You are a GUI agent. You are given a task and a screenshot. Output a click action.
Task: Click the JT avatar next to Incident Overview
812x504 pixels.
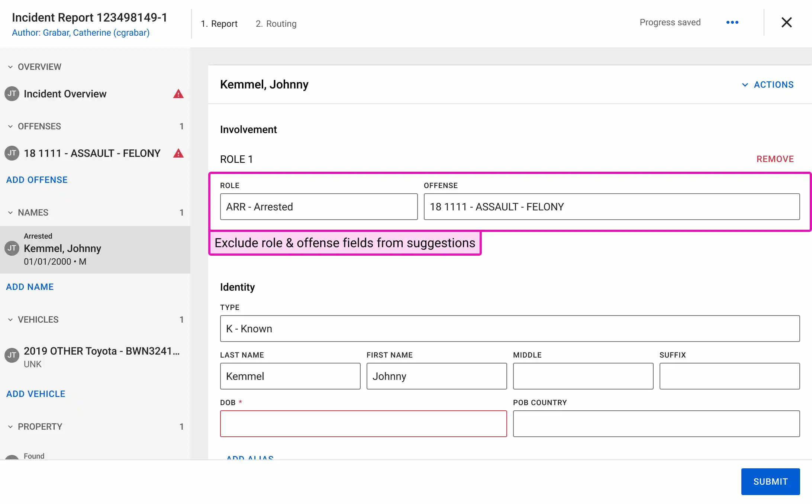click(12, 94)
